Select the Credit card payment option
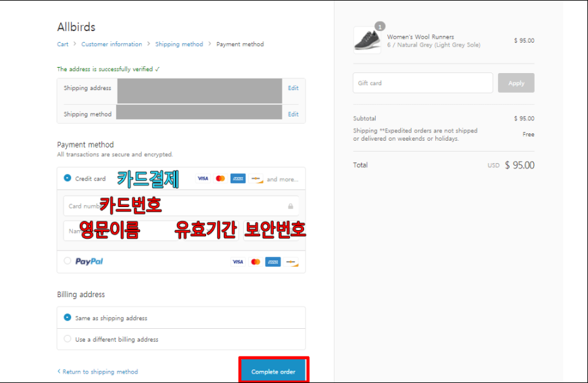Screen dimensions: 588x383 tap(68, 178)
